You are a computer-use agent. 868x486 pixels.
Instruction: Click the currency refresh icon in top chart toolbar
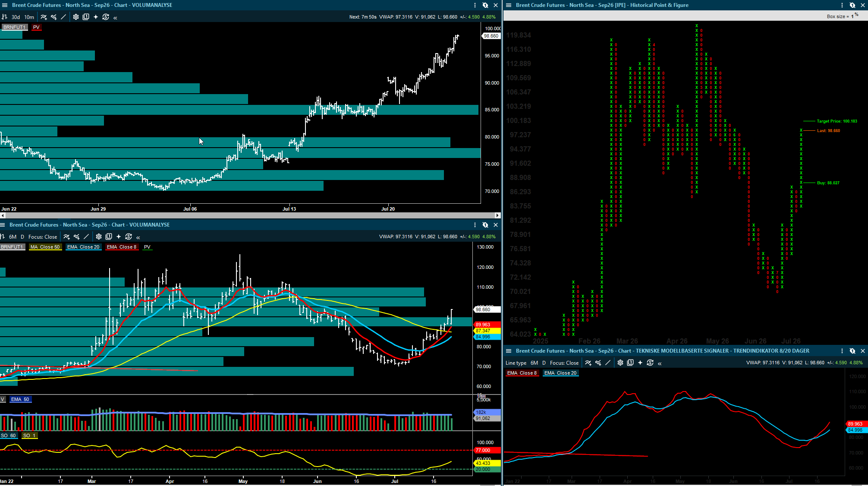[x=106, y=17]
